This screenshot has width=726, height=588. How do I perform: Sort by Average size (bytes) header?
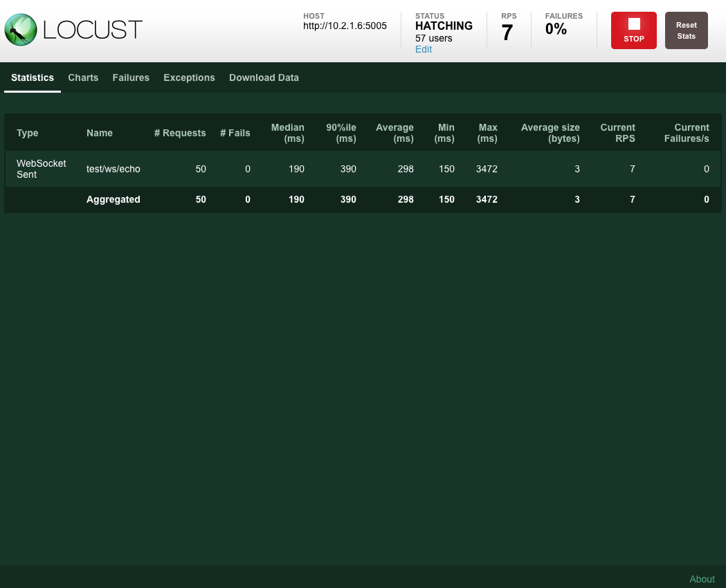550,134
